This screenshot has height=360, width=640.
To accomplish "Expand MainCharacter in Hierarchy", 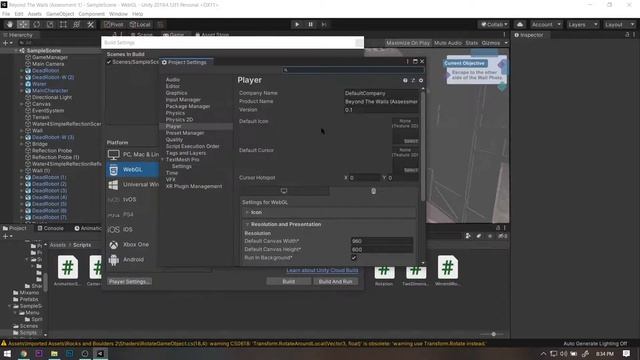I will [22, 91].
